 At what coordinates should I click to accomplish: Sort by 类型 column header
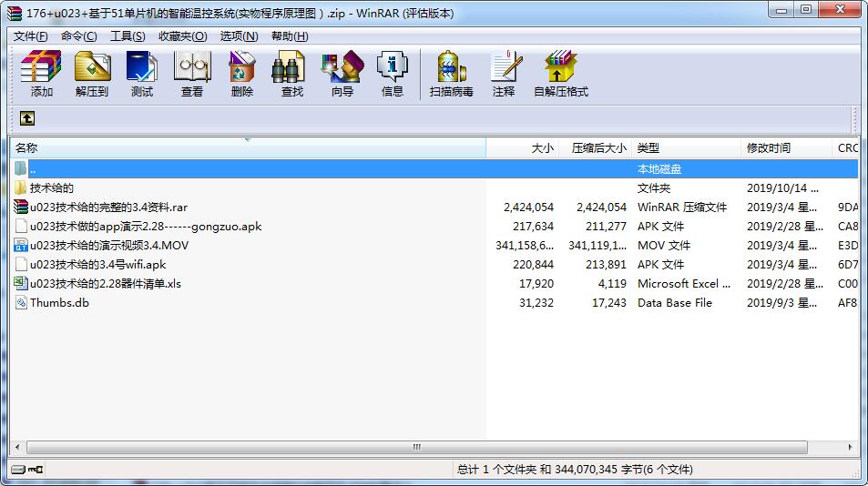(686, 147)
